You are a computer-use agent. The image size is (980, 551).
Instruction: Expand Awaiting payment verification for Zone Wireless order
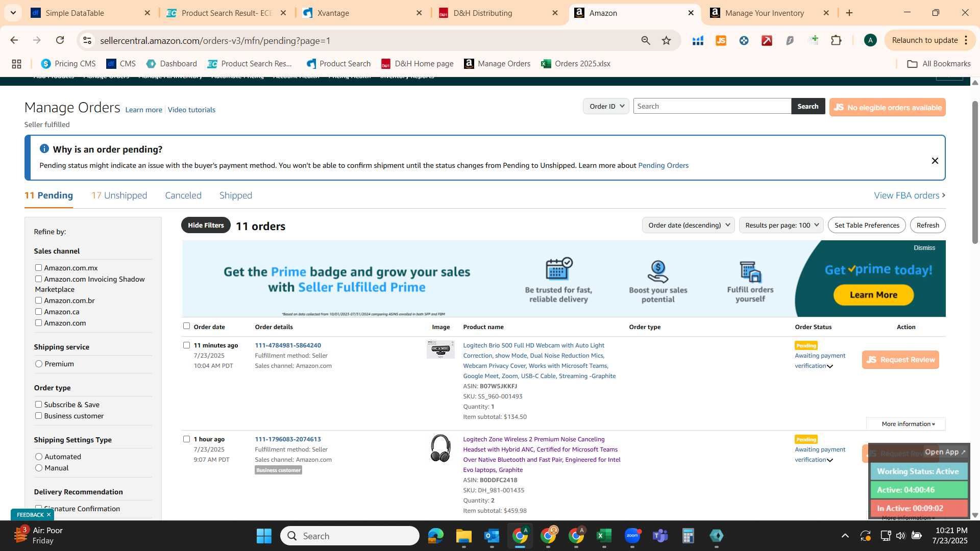[x=830, y=460]
